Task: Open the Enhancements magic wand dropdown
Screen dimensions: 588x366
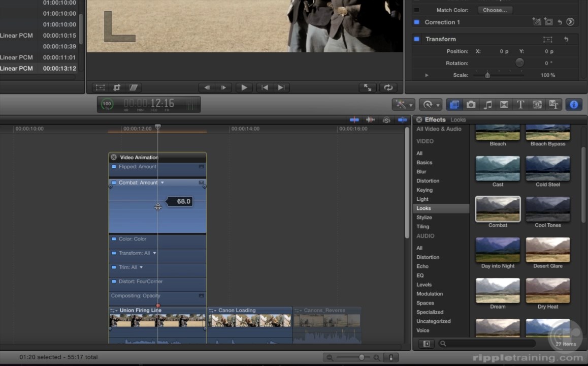Action: point(404,104)
